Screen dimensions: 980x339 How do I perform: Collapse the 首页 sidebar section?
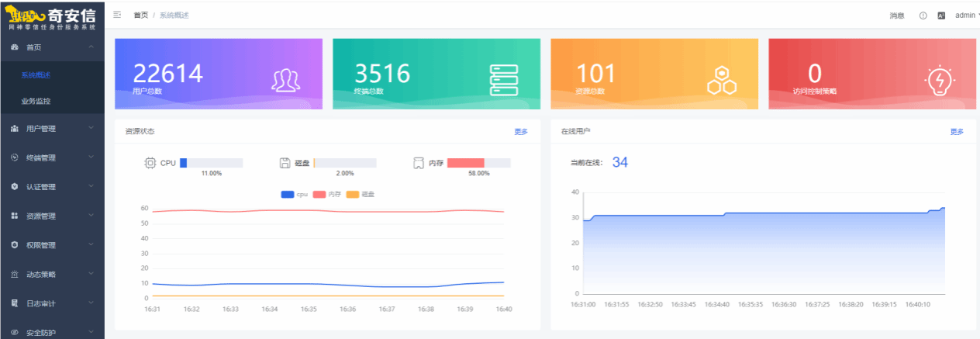click(x=52, y=47)
